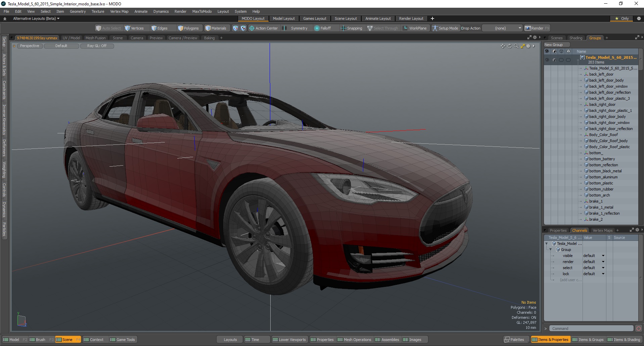
Task: Select Body_Color_Roof_plastic item
Action: [x=609, y=147]
